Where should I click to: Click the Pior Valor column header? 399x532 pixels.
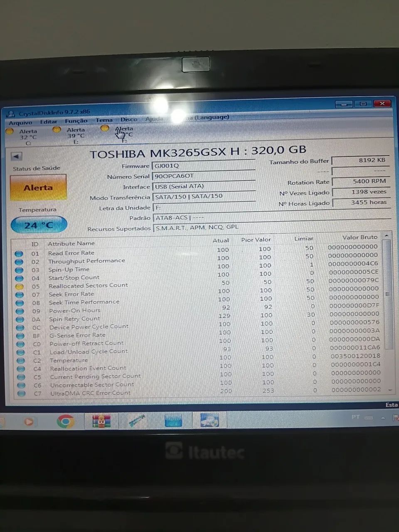tap(256, 240)
